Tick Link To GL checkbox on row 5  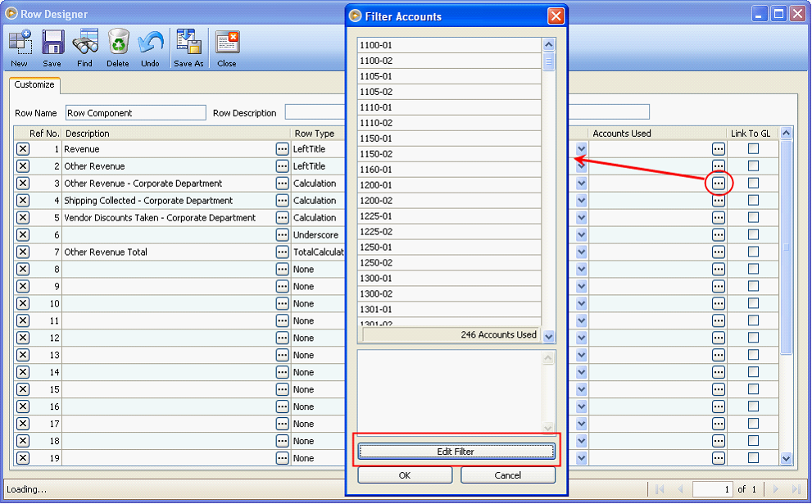[754, 217]
